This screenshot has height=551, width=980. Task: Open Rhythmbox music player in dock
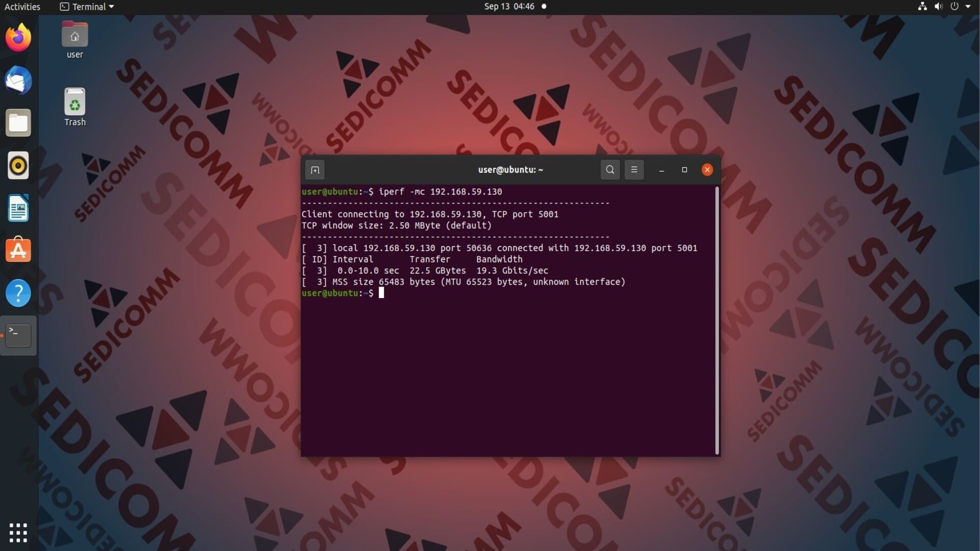point(18,165)
